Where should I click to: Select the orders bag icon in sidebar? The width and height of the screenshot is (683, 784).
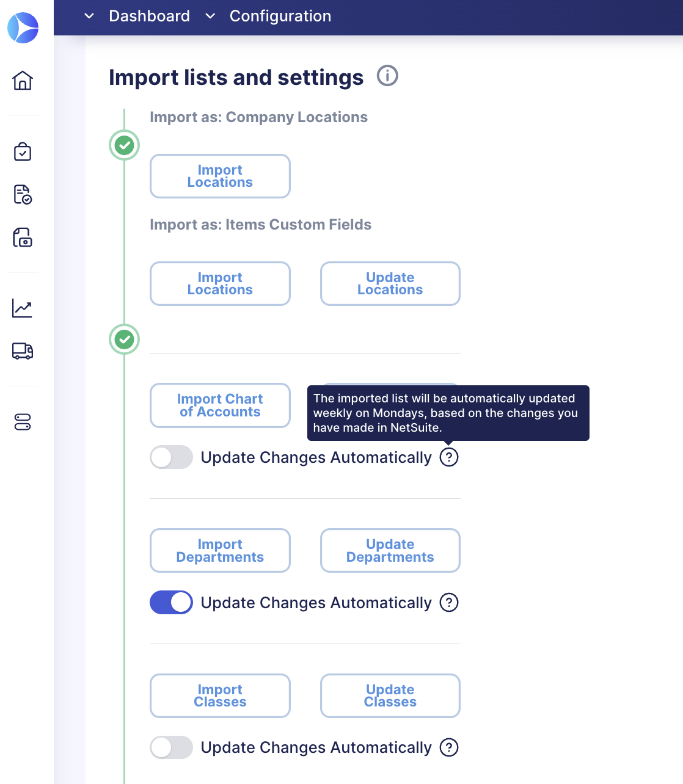pyautogui.click(x=23, y=152)
